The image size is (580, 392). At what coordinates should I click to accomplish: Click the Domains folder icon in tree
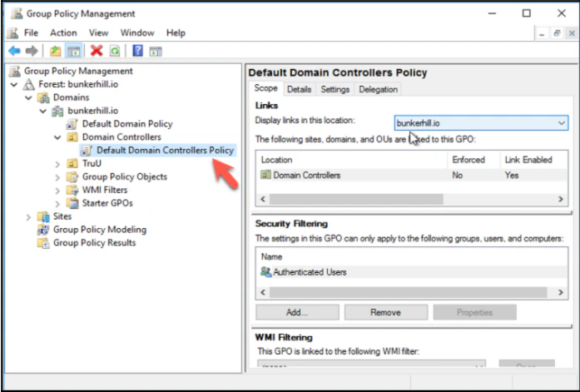click(x=43, y=97)
